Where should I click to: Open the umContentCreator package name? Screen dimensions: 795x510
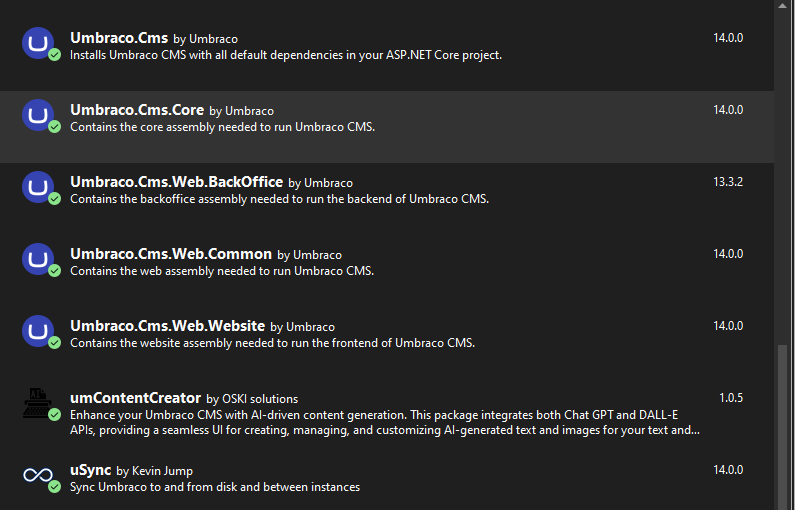pyautogui.click(x=135, y=398)
